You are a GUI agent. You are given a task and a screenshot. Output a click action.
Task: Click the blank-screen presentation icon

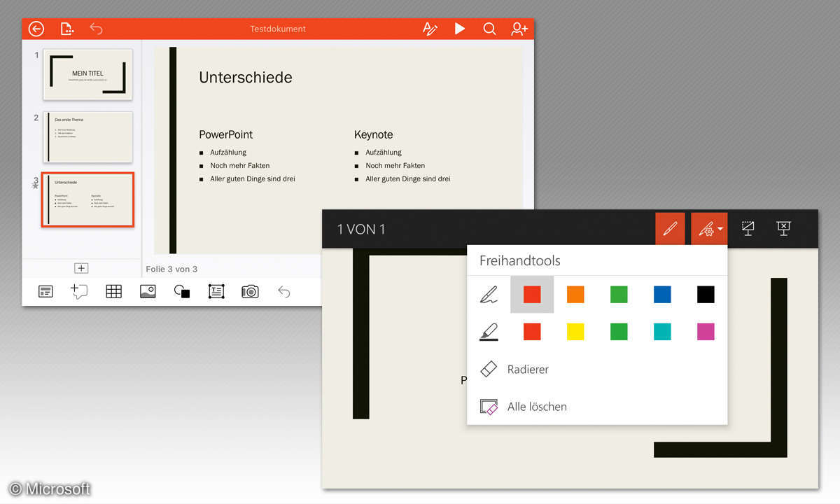click(748, 228)
